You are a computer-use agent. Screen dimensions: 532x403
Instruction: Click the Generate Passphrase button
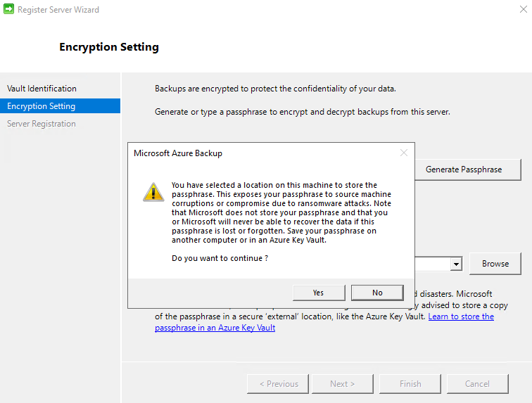468,169
